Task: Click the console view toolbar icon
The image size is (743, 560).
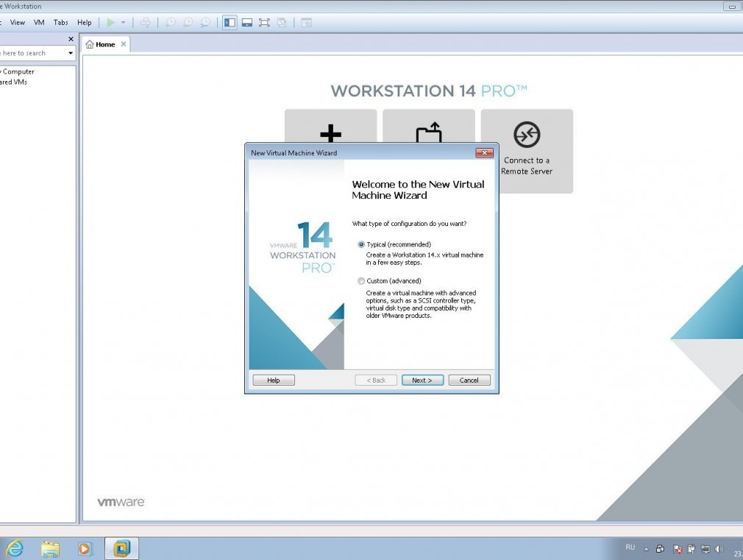Action: click(x=307, y=22)
